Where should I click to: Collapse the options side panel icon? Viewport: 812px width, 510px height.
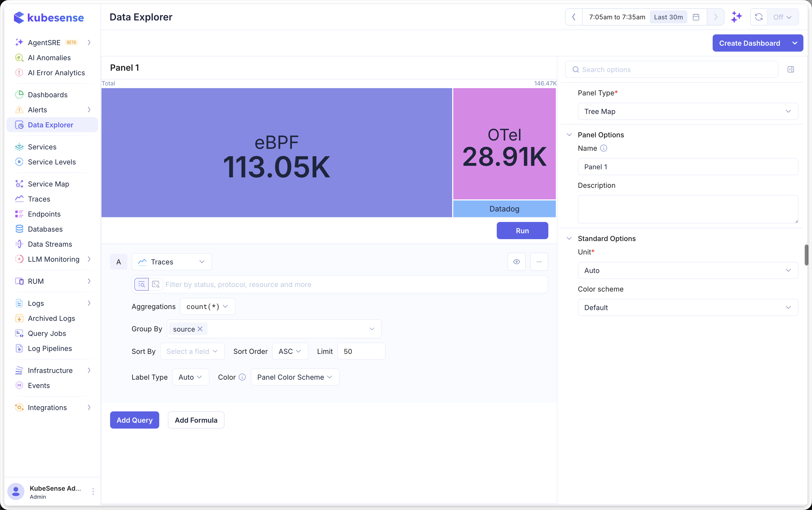(791, 70)
